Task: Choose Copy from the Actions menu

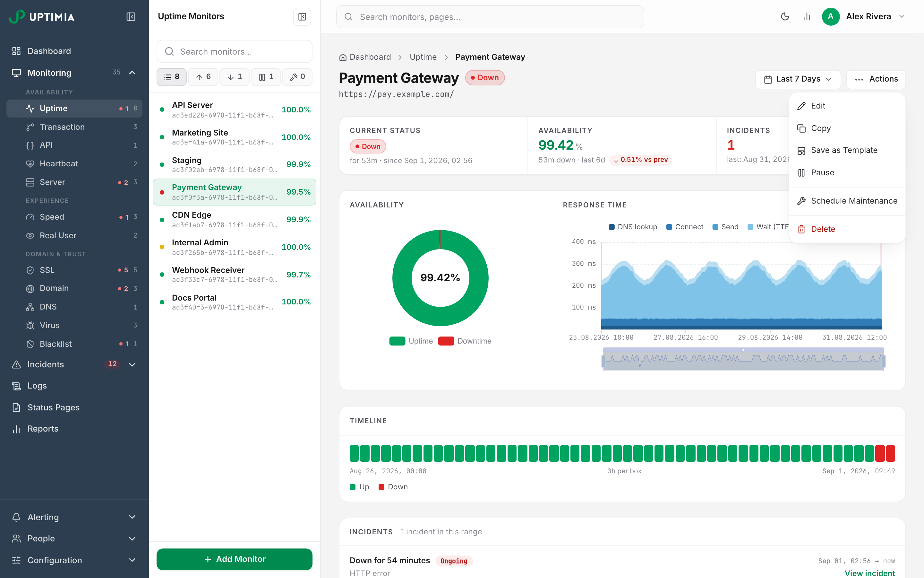Action: [847, 128]
